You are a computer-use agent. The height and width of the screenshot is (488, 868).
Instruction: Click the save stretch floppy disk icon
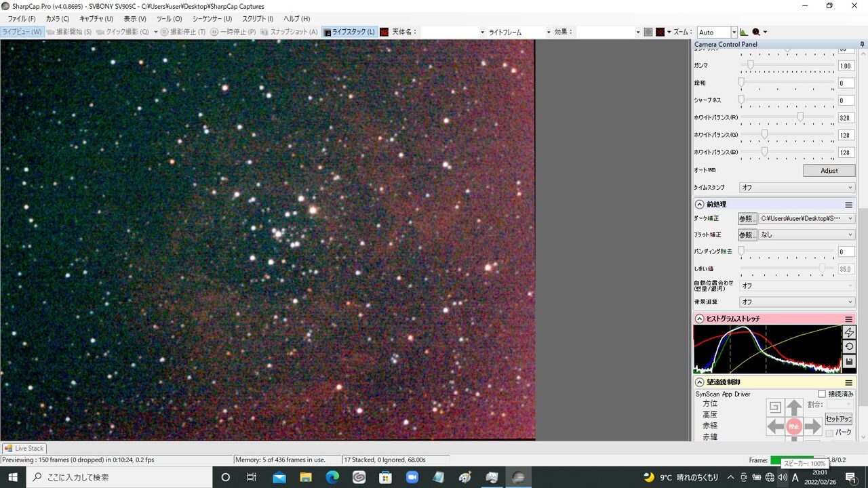coord(849,361)
